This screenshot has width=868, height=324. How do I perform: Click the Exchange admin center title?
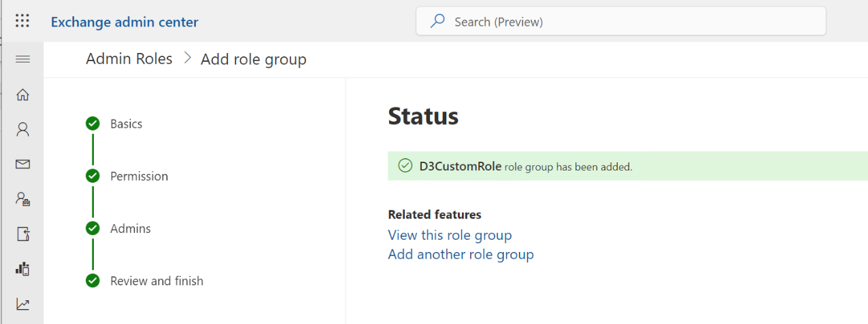(124, 22)
